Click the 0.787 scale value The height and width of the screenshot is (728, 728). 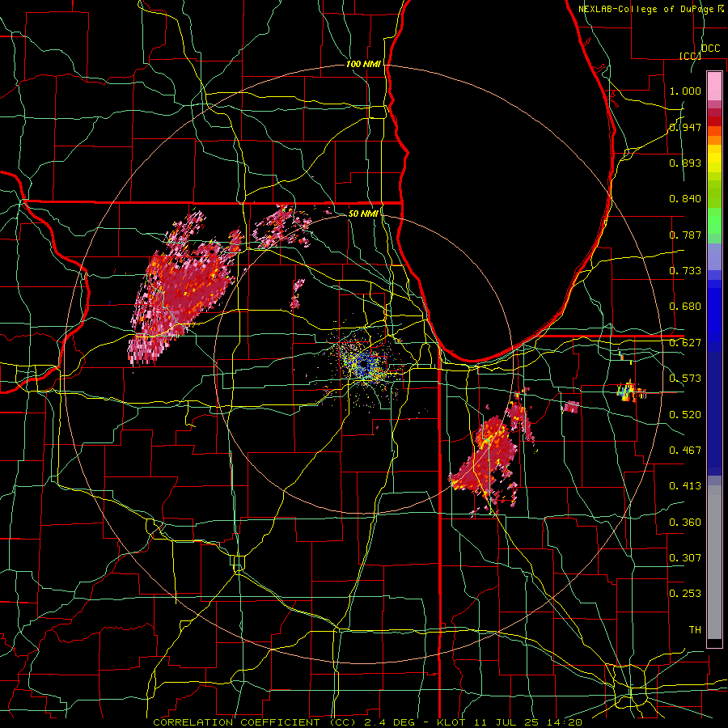coord(685,235)
